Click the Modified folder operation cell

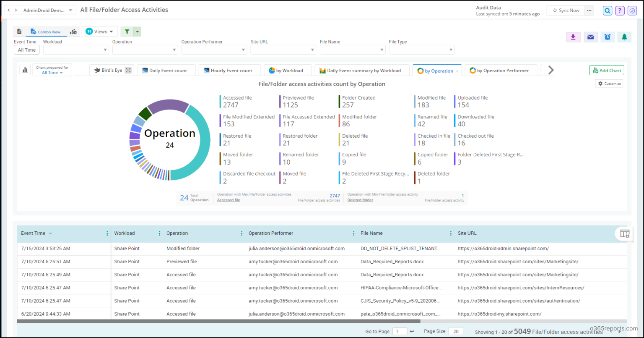click(183, 249)
